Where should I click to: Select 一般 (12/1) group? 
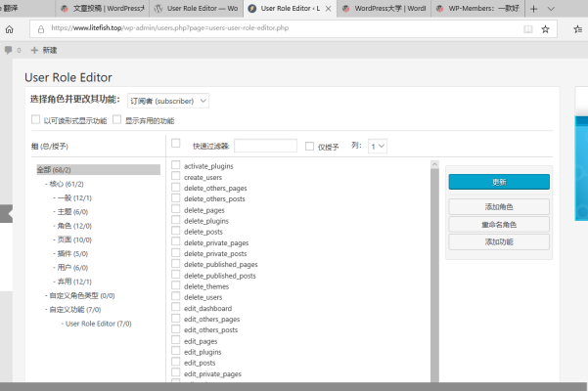coord(74,197)
